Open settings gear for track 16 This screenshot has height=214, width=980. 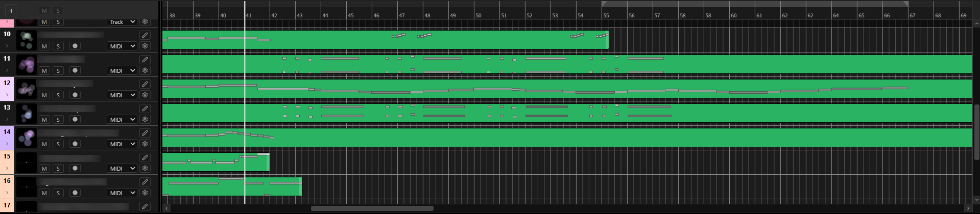coord(145,193)
